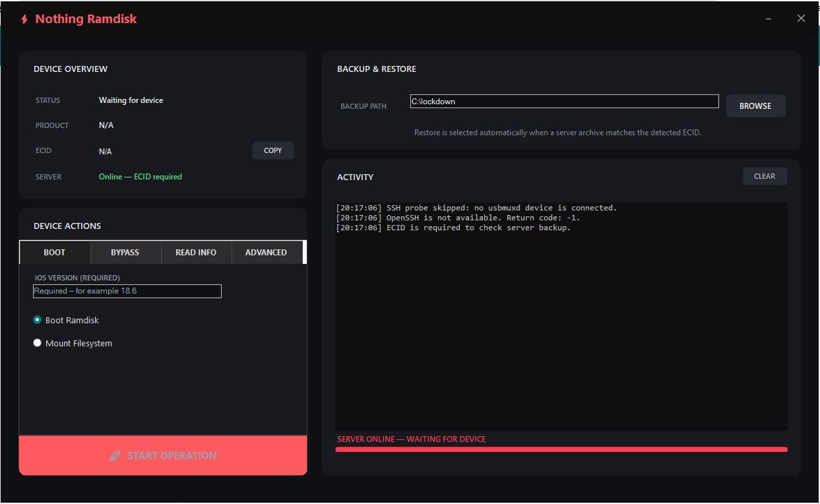Switch to the ADVANCED tab
The width and height of the screenshot is (820, 504).
[267, 252]
